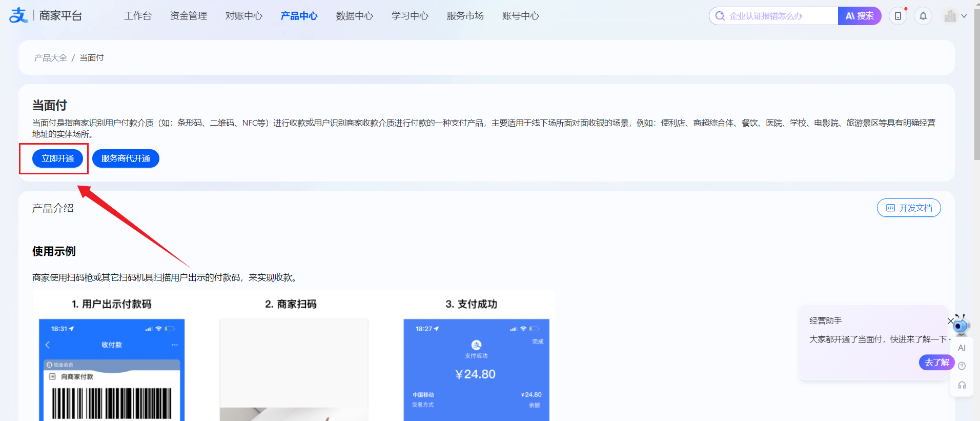Screen dimensions: 980x421
Task: Click the 去了解 button
Action: 936,362
